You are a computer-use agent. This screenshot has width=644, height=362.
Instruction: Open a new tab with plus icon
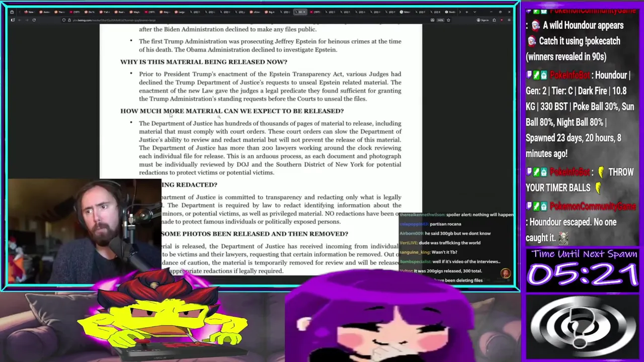click(466, 12)
